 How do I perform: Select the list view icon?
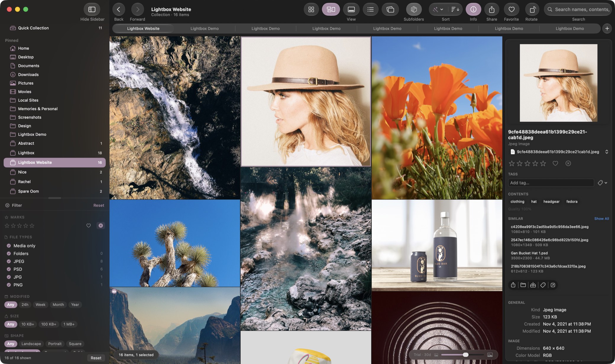[370, 9]
